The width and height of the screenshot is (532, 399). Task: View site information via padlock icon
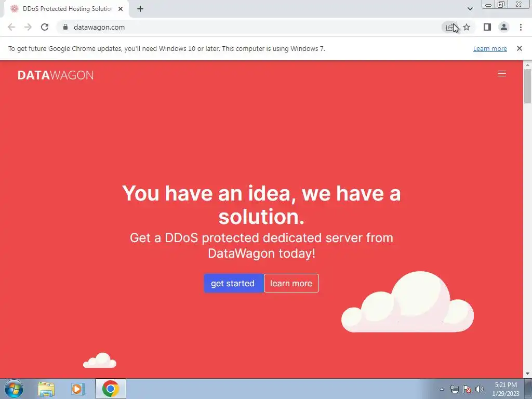point(65,27)
